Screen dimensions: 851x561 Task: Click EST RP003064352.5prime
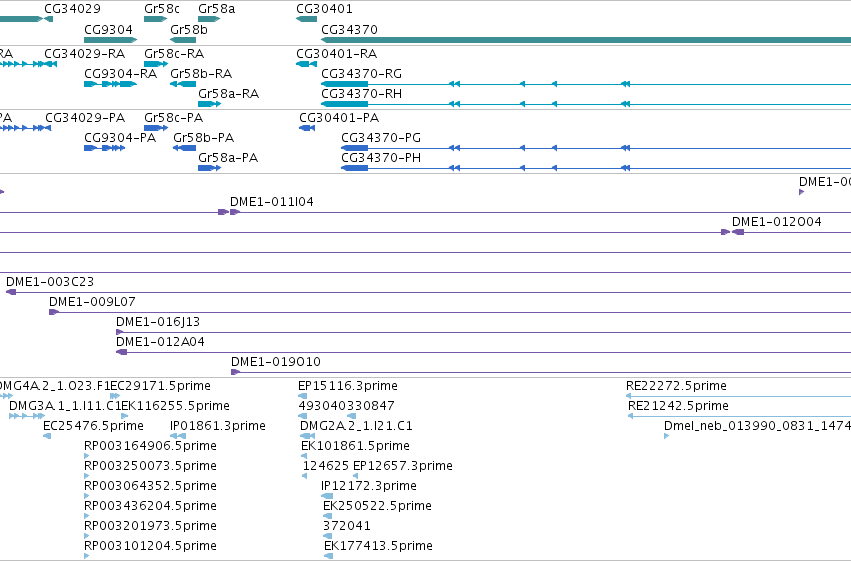click(x=150, y=486)
